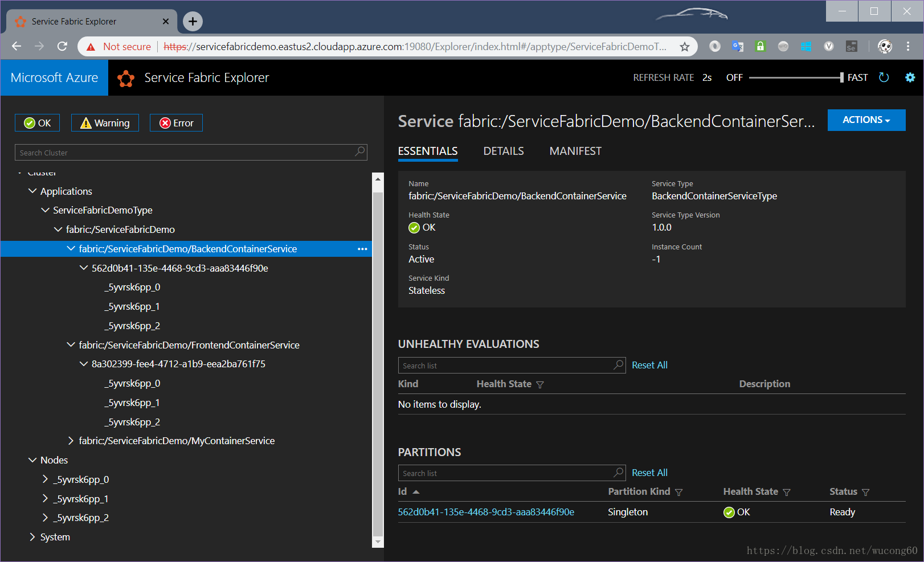Reset All in Unhealthy Evaluations
Screen dimensions: 924x562
coord(649,365)
